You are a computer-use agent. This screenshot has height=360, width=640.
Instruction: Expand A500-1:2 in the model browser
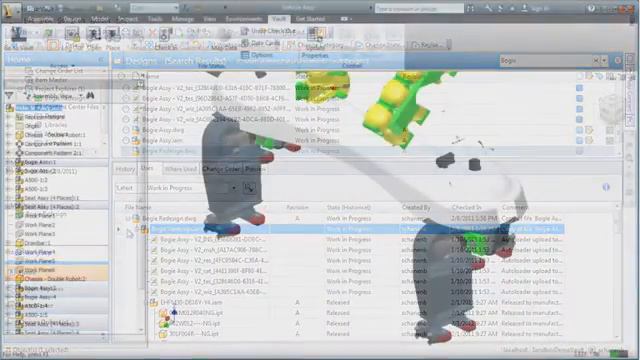point(9,180)
